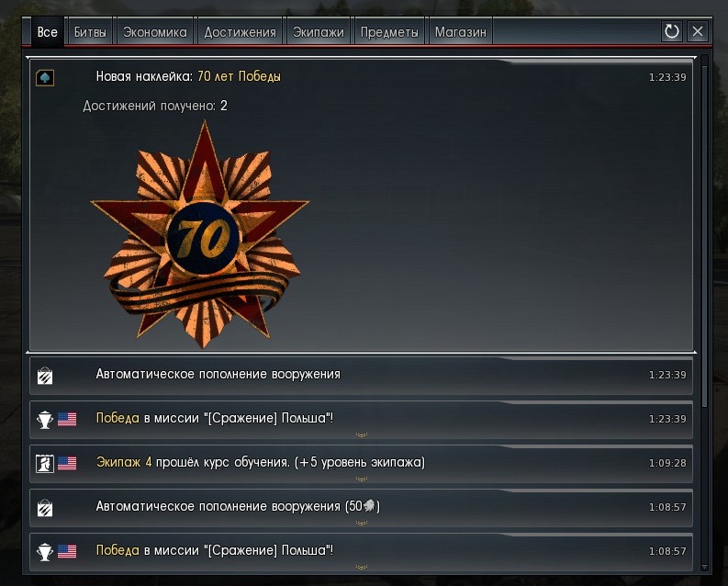728x586 pixels.
Task: Click the 70 лет Победы sticker link
Action: pyautogui.click(x=239, y=76)
